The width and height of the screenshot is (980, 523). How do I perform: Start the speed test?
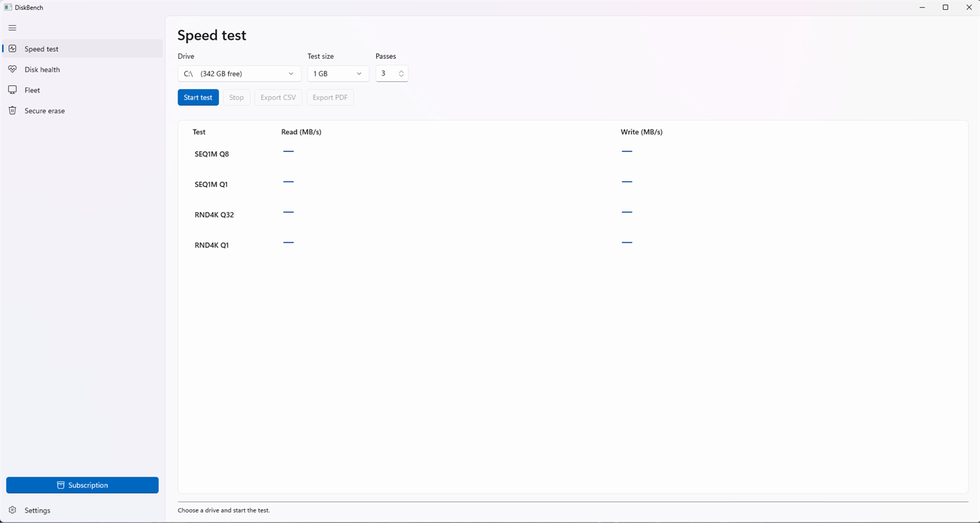(198, 97)
